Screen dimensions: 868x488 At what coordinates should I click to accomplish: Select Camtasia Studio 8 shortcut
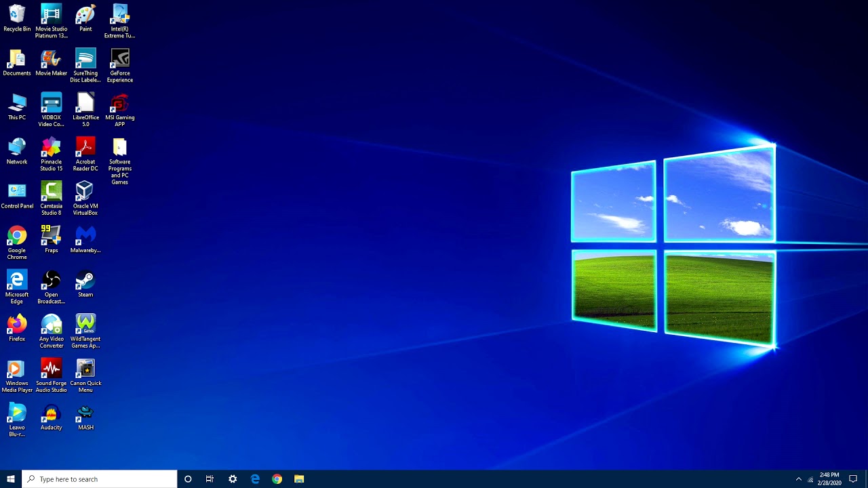click(x=51, y=199)
